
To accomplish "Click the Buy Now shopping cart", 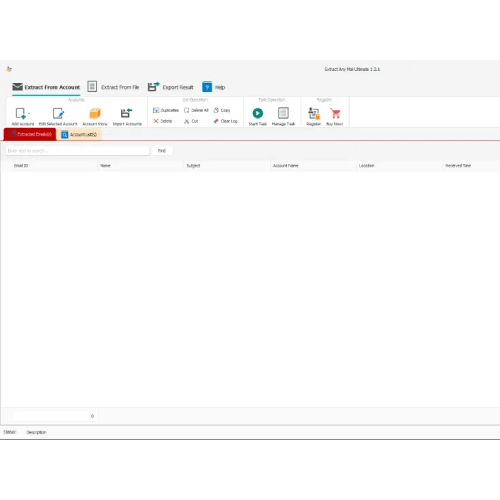I will (x=335, y=113).
